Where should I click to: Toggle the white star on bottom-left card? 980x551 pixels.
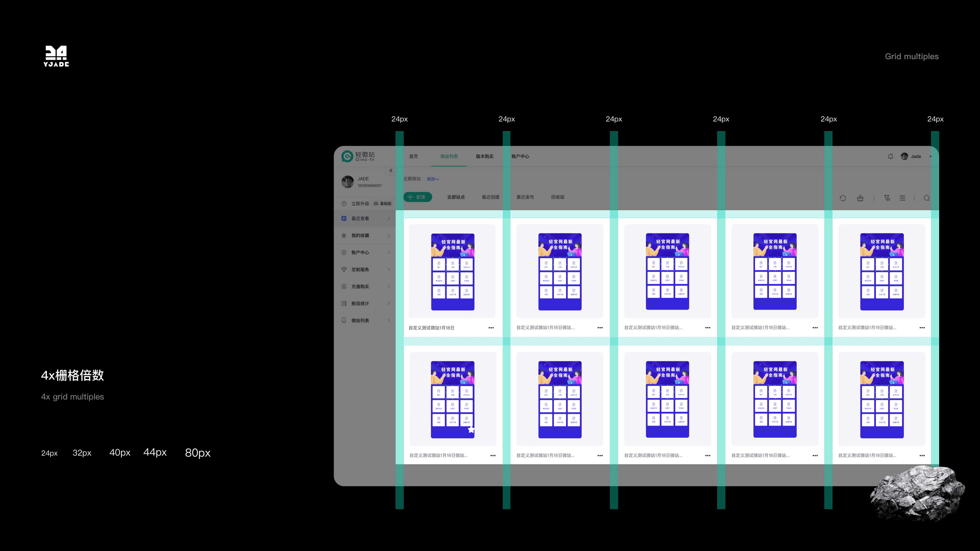(x=471, y=430)
